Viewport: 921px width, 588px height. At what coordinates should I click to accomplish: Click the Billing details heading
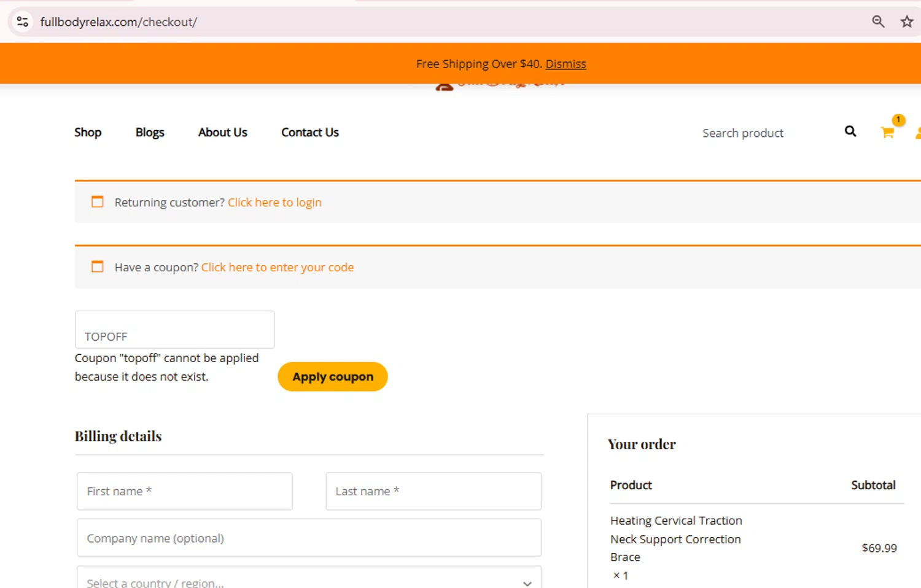(x=118, y=436)
